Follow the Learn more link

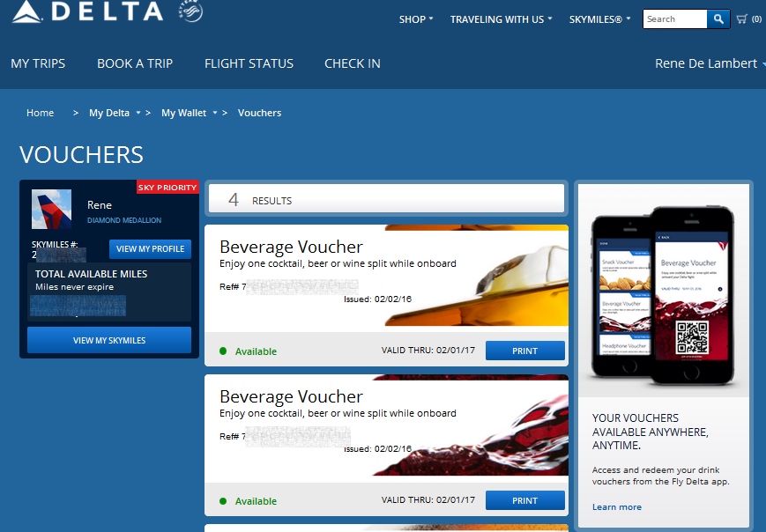click(x=617, y=507)
